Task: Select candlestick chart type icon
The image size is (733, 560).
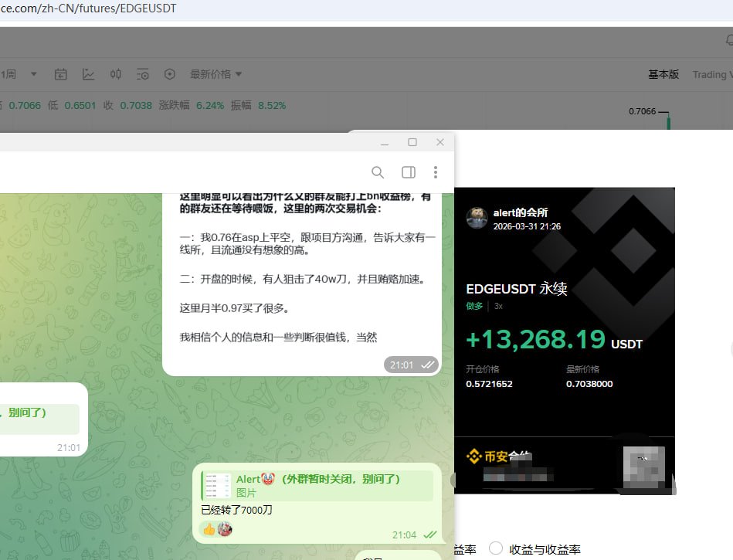Action: coord(115,74)
